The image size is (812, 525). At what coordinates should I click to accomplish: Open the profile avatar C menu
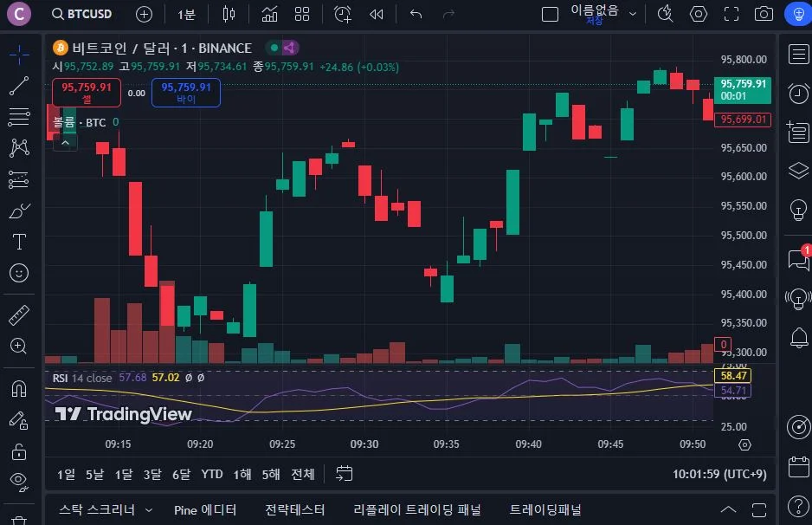click(19, 14)
